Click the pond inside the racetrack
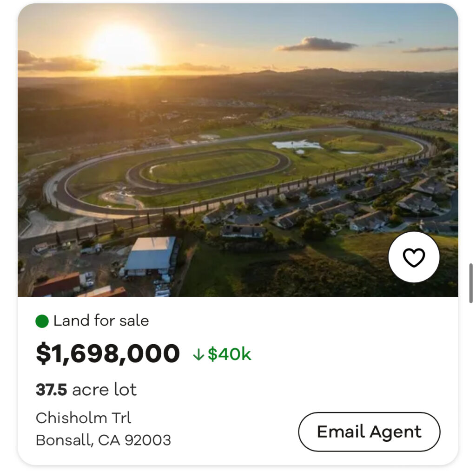The width and height of the screenshot is (476, 471). 296,144
